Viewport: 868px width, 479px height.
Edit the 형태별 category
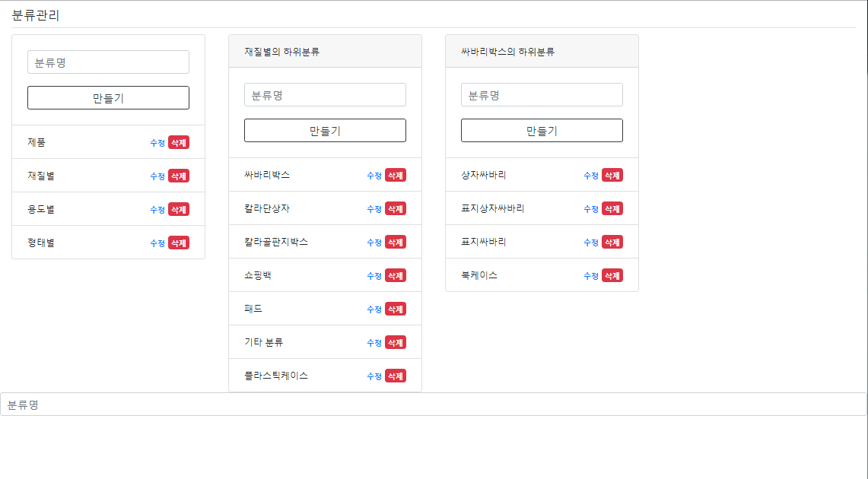click(x=157, y=243)
